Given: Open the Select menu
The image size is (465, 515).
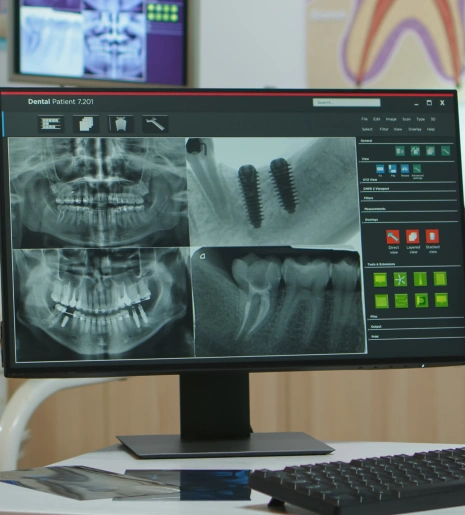Looking at the screenshot, I should [x=367, y=129].
